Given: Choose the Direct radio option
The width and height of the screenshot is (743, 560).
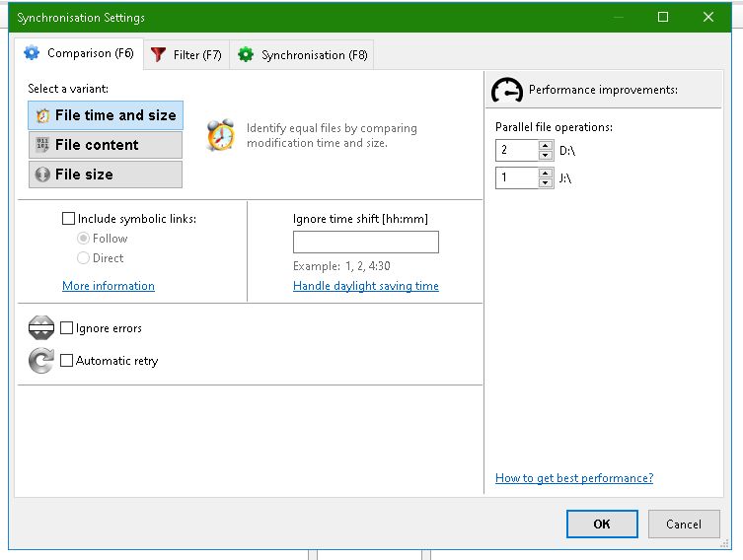Looking at the screenshot, I should [x=83, y=258].
